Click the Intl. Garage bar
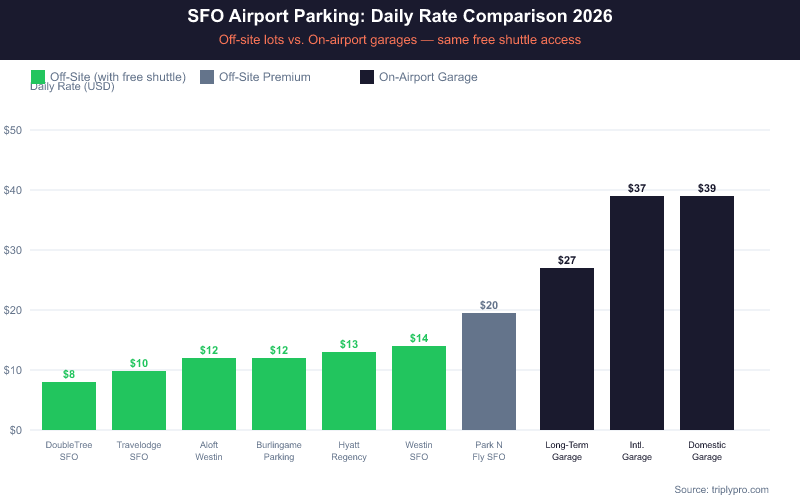 pos(637,313)
